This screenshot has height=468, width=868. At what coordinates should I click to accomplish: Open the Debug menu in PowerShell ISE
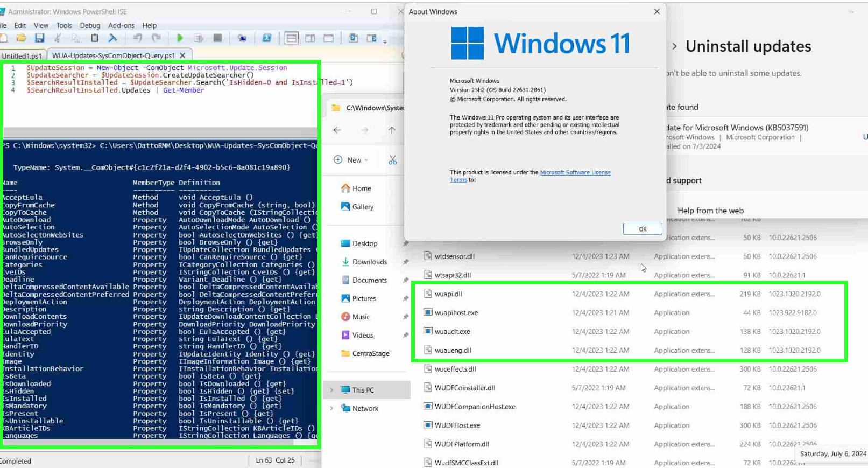coord(90,25)
